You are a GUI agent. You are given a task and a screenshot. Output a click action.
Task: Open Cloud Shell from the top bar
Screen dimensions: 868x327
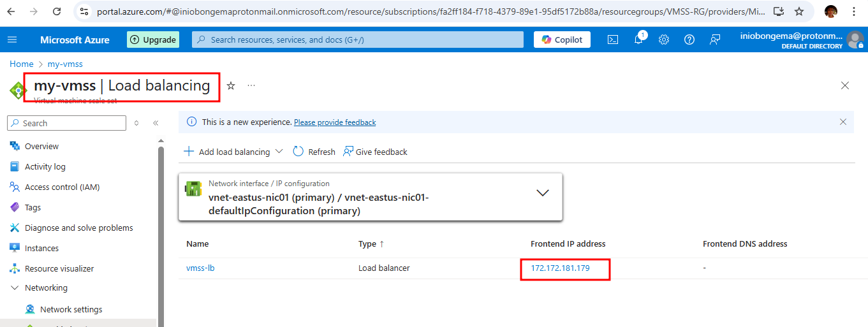612,40
